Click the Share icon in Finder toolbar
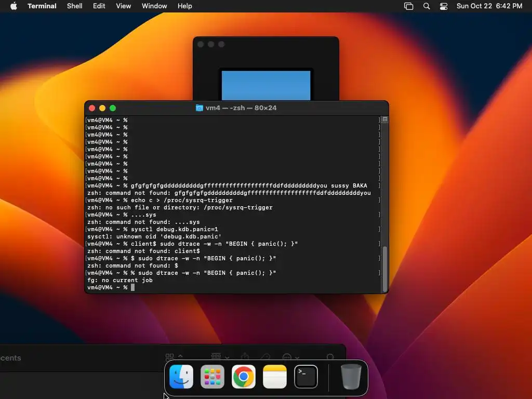 (245, 356)
